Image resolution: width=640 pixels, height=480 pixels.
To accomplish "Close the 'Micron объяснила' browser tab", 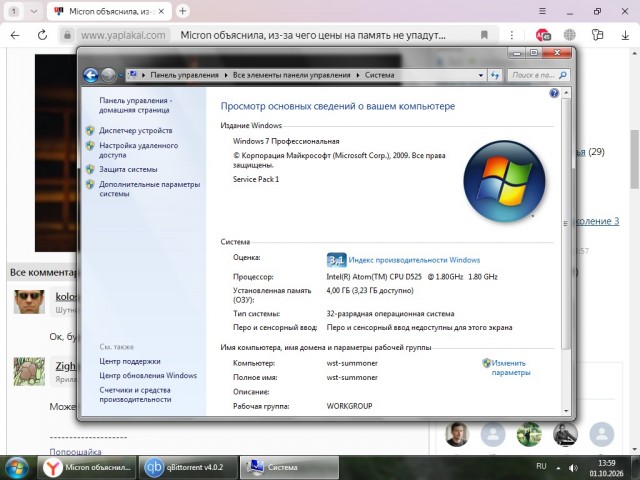I will click(162, 11).
